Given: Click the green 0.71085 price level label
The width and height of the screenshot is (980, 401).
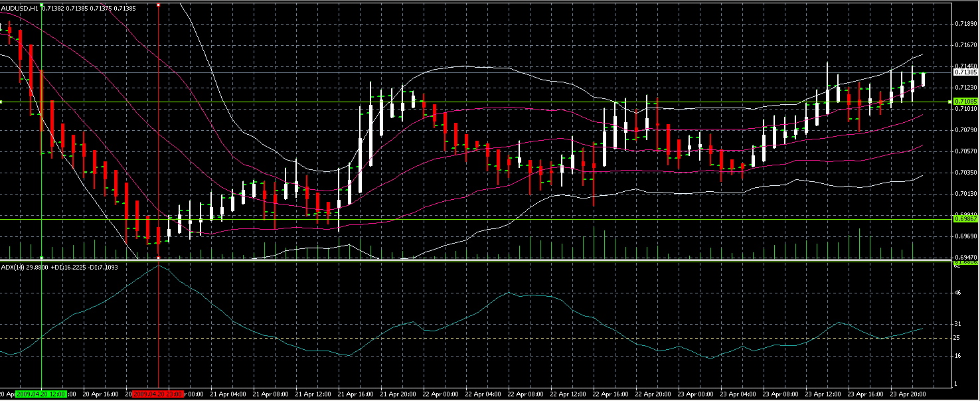Looking at the screenshot, I should (965, 102).
